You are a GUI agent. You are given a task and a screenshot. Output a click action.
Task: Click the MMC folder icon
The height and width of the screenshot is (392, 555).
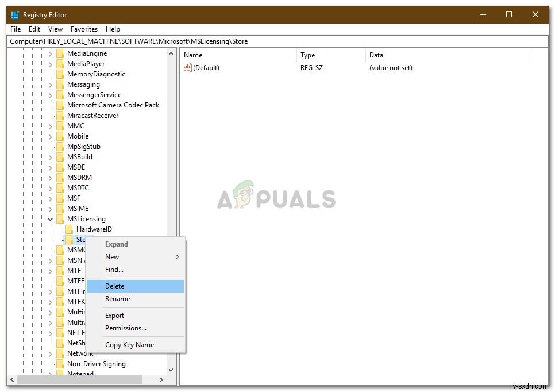click(60, 126)
